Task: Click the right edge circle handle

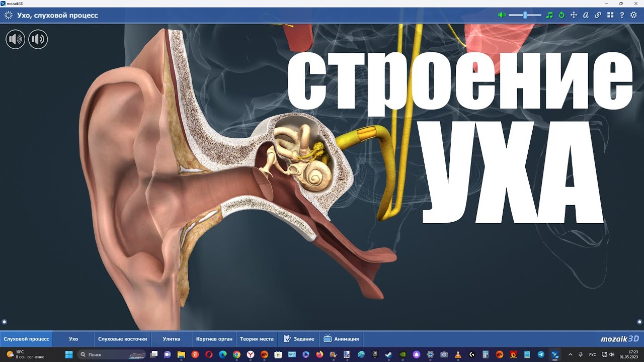Action: (x=639, y=321)
